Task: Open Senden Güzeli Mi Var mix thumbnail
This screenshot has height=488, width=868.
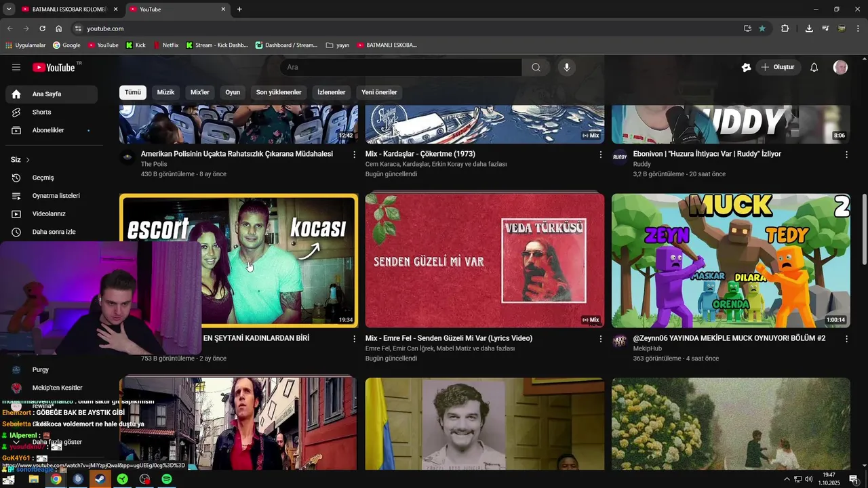Action: pos(485,261)
